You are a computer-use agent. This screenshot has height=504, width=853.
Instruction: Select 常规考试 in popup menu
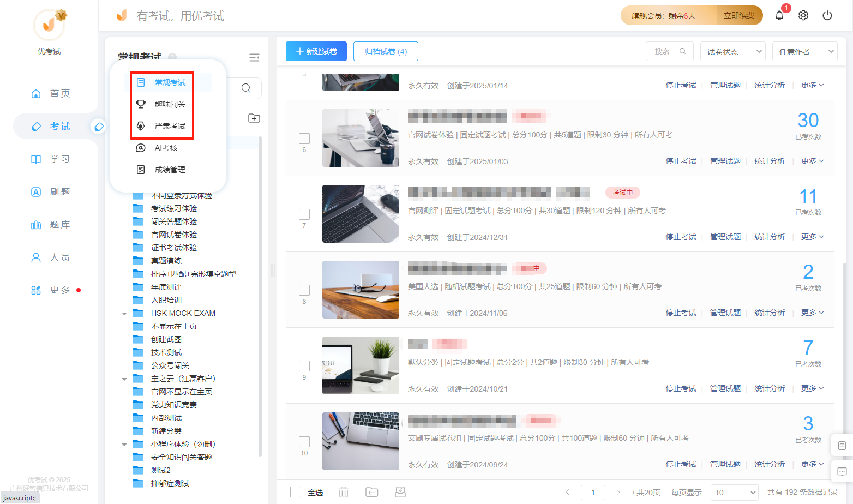[171, 82]
